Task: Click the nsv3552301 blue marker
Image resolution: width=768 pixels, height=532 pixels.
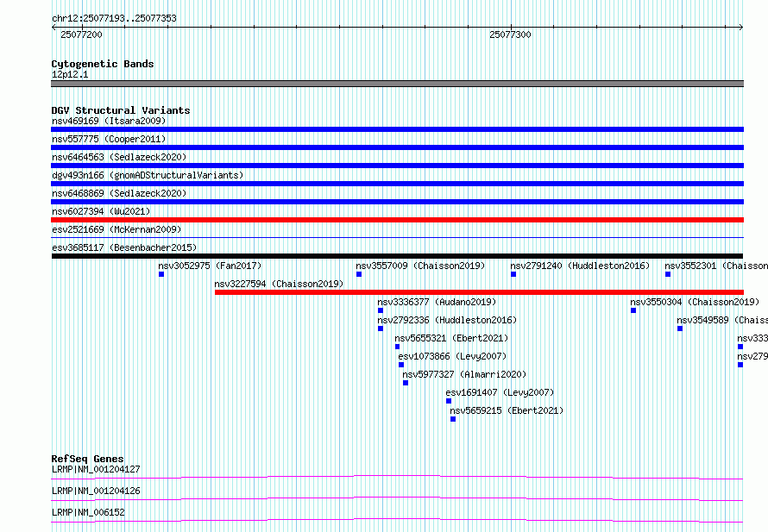Action: [668, 274]
